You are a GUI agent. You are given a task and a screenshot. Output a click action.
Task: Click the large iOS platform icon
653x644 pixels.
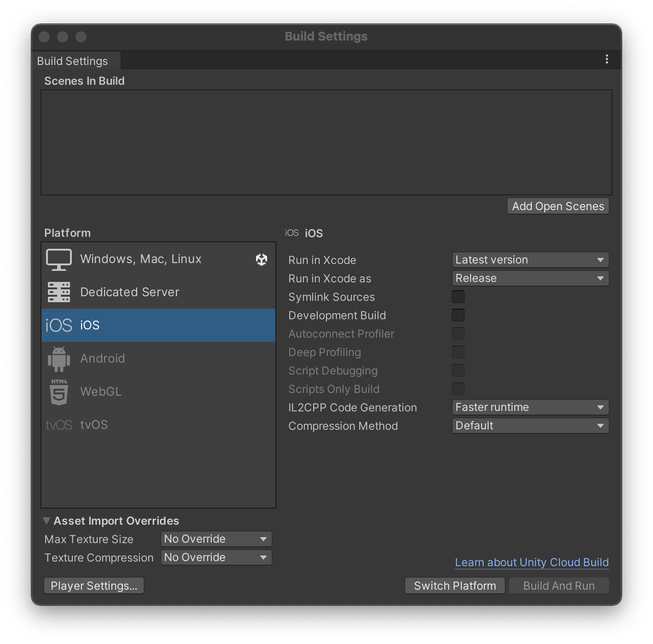click(x=59, y=325)
